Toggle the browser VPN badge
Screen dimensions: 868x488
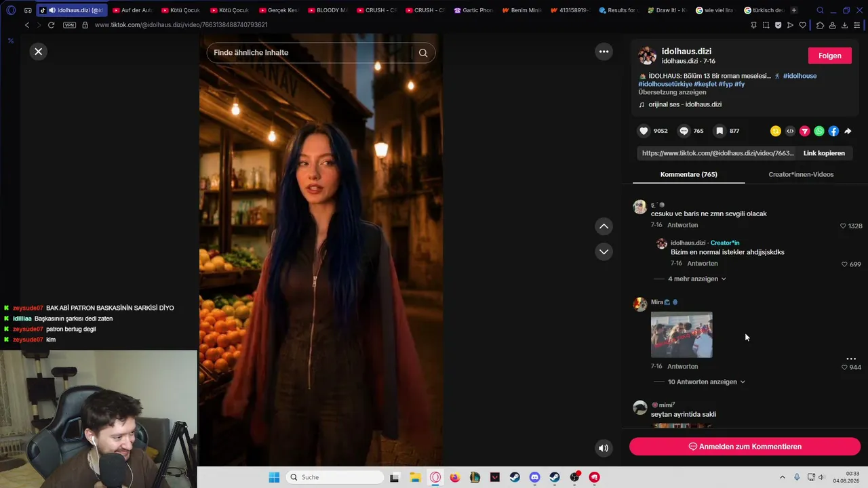pos(69,25)
